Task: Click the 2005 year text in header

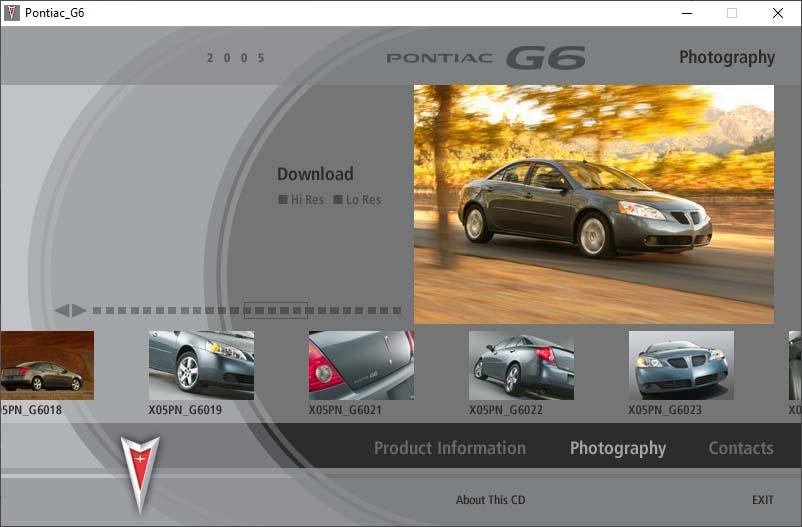Action: pyautogui.click(x=236, y=58)
